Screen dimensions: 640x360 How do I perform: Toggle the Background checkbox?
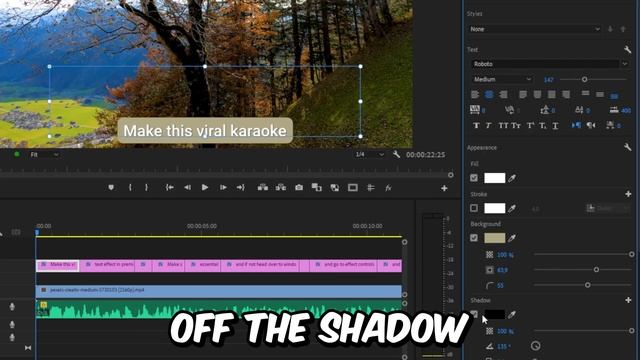point(474,238)
